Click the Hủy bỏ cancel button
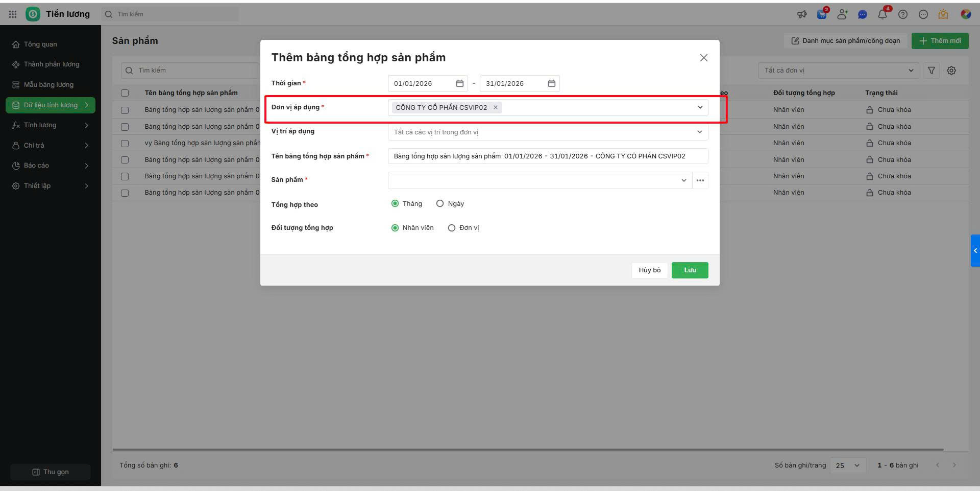The image size is (980, 491). [x=649, y=270]
